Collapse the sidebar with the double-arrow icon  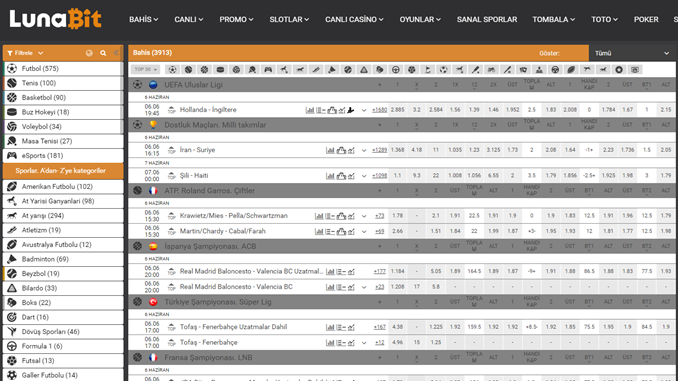(x=116, y=53)
